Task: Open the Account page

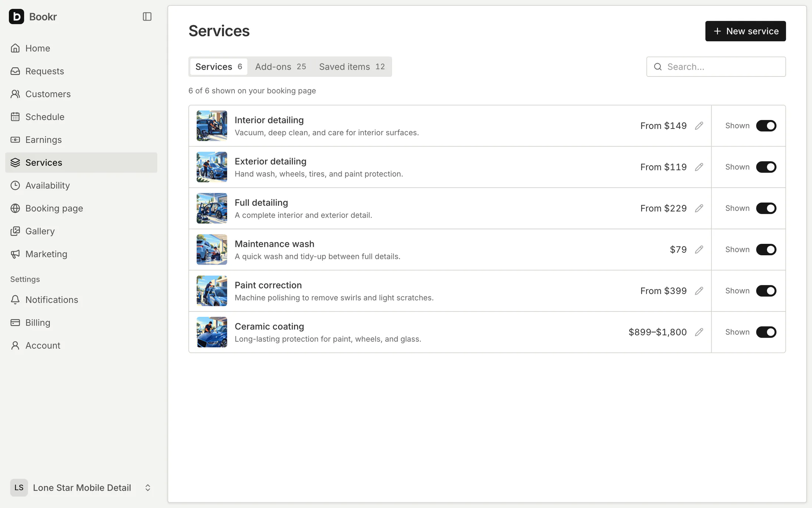Action: 81,345
